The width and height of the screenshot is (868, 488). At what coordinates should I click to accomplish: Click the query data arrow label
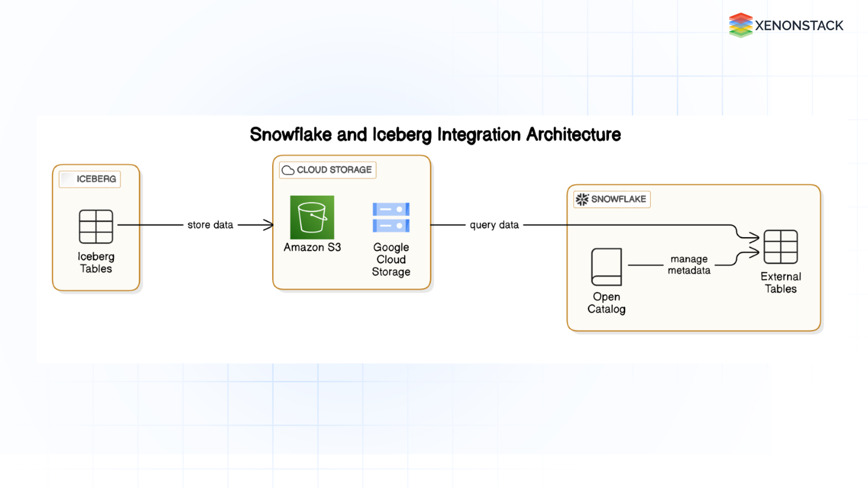494,225
